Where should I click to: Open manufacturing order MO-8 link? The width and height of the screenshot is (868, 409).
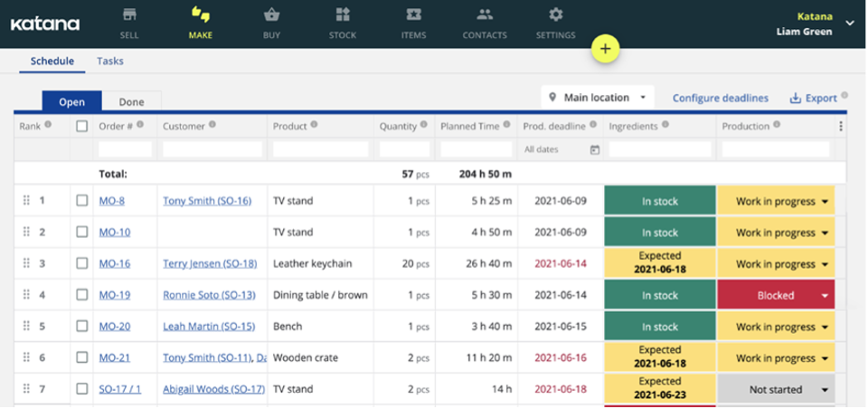(112, 201)
